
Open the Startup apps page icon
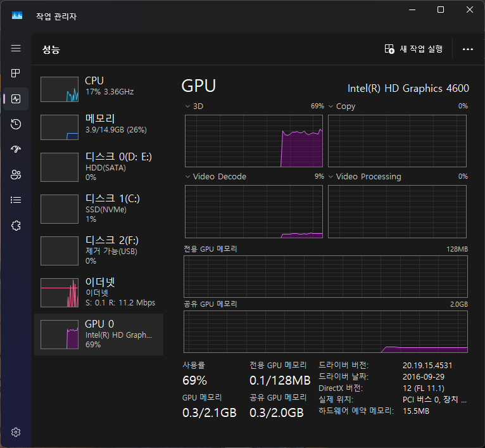pos(16,150)
